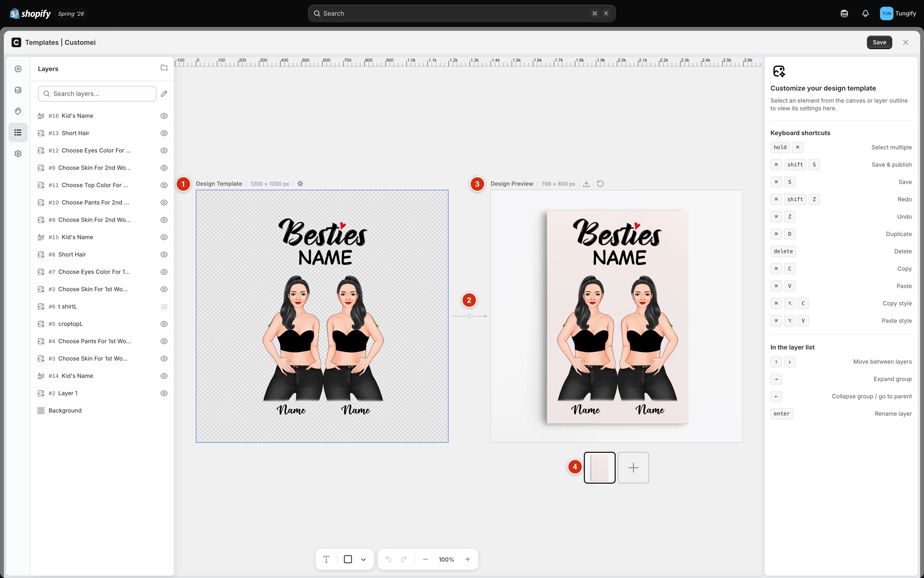
Task: Select the Layers list icon in sidebar
Action: point(18,132)
